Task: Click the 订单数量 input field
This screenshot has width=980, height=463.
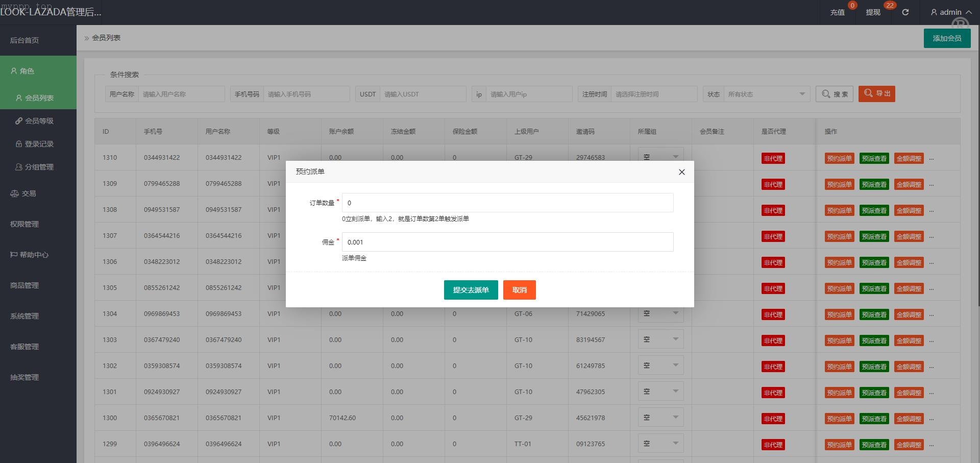Action: [x=507, y=203]
